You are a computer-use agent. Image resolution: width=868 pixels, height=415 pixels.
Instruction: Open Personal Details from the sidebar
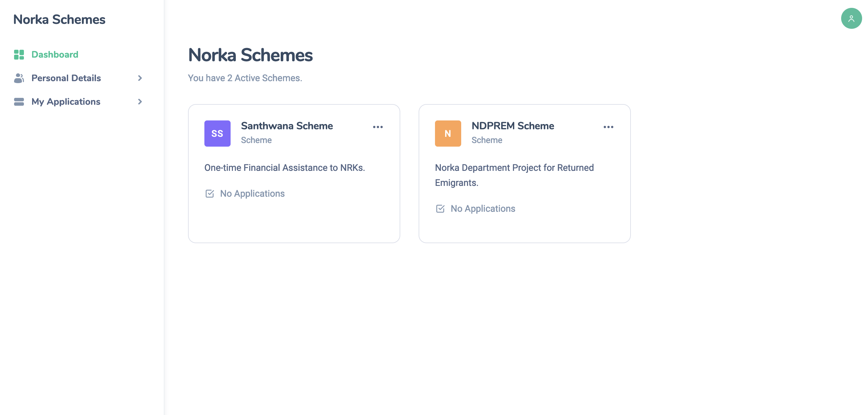[x=66, y=78]
